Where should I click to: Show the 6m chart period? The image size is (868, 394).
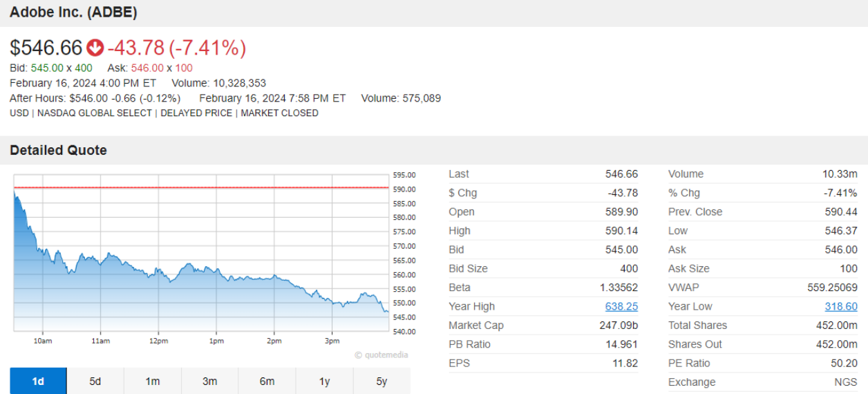coord(267,381)
